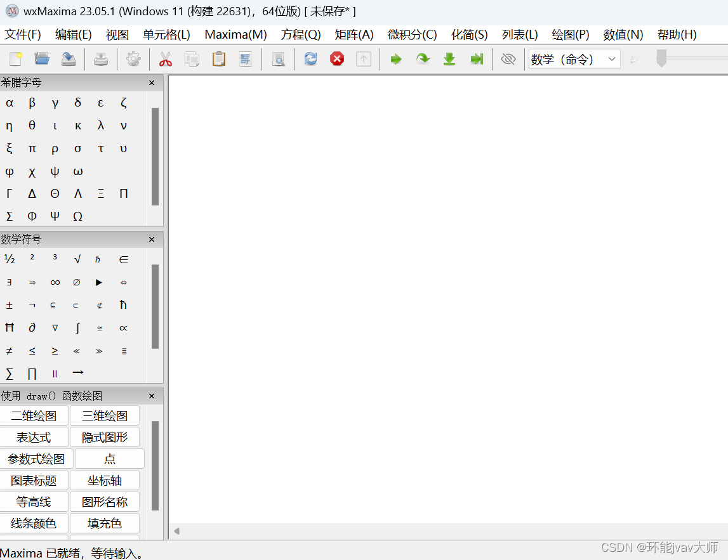Copy selection using the toolbar copy icon

(x=192, y=59)
